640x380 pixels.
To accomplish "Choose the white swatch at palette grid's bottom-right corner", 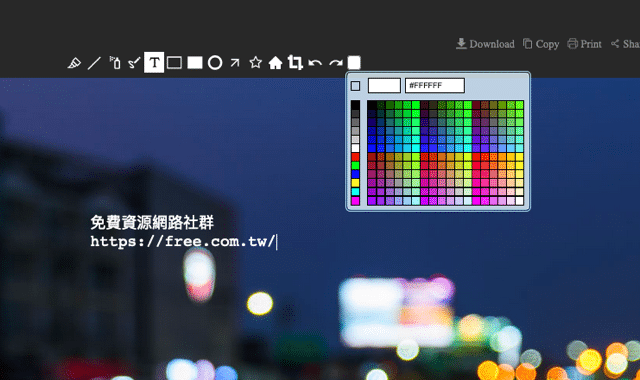I will (519, 200).
